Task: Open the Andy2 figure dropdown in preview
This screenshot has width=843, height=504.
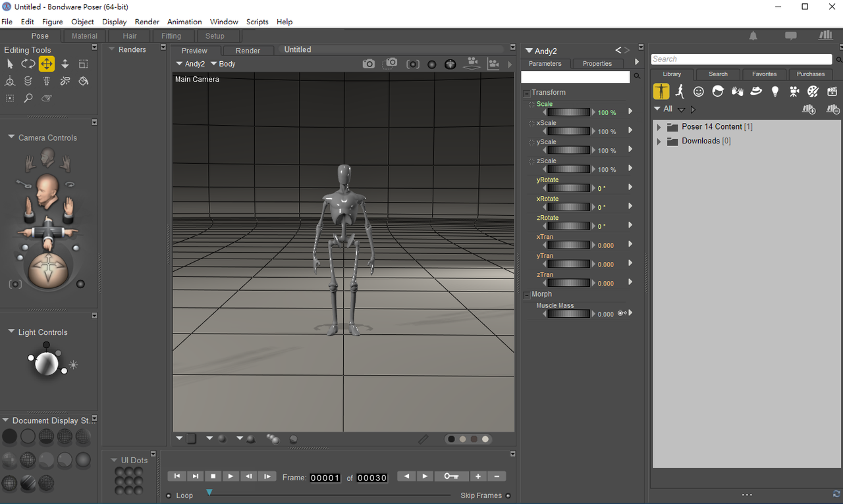Action: point(191,64)
